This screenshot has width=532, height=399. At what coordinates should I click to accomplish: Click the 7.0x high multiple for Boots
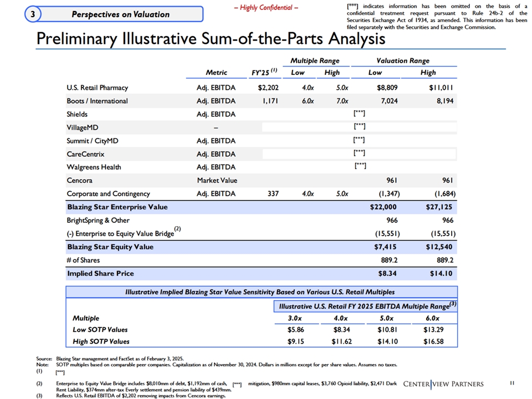(342, 101)
